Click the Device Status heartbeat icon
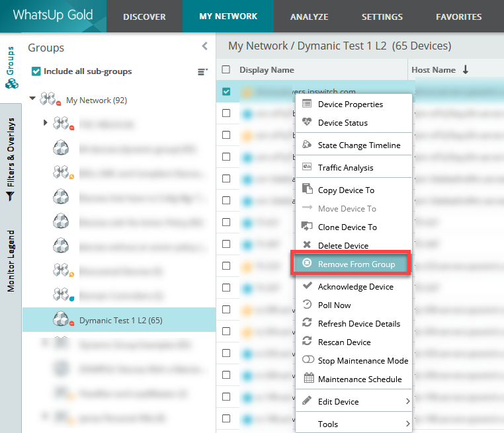504x433 pixels. click(307, 122)
